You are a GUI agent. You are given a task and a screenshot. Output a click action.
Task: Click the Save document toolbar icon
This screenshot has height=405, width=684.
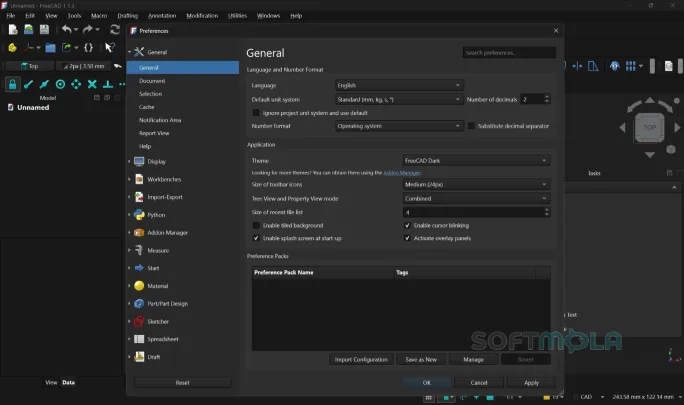click(x=44, y=30)
